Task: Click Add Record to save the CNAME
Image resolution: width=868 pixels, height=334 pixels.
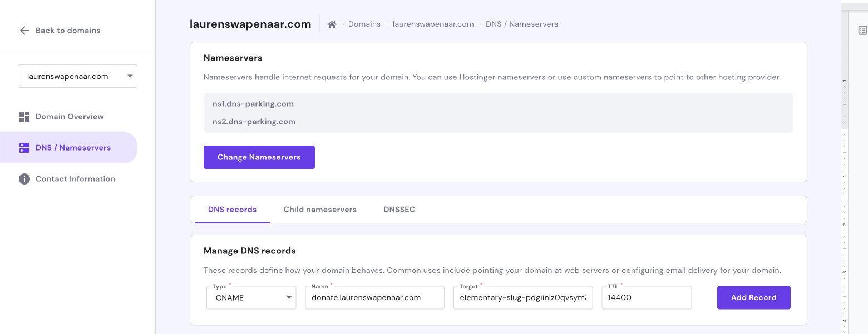Action: (753, 297)
